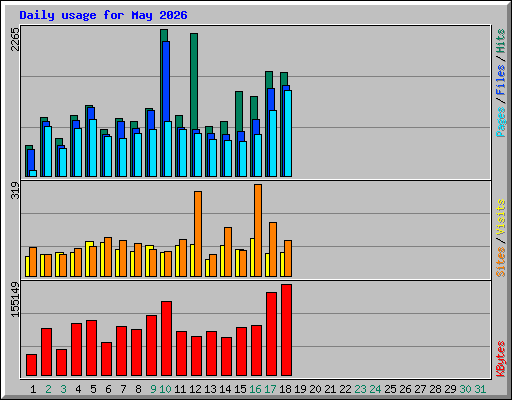
Task: Click the day 23 label on the axis
Action: coord(360,389)
